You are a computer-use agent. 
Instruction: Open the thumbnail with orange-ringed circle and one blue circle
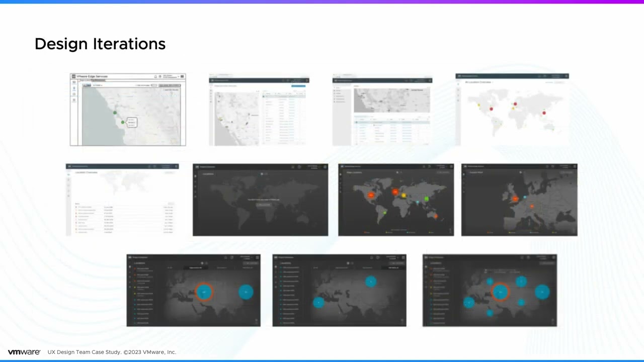[194, 290]
